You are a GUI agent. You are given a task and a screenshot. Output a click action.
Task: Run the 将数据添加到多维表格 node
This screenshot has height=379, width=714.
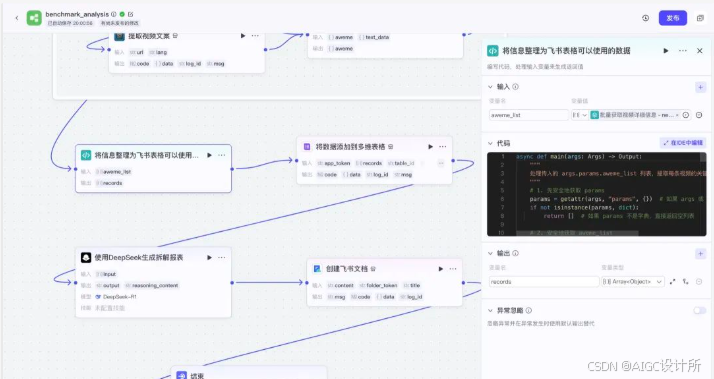point(430,147)
